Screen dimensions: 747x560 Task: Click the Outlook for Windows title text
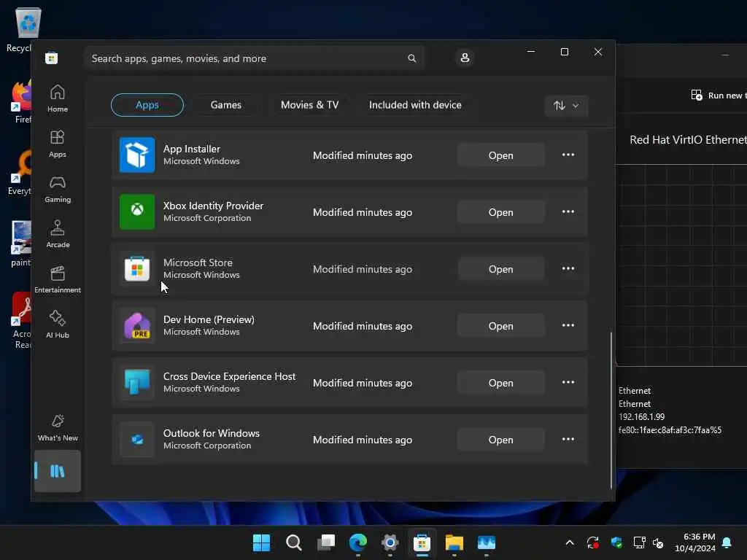[x=212, y=433]
